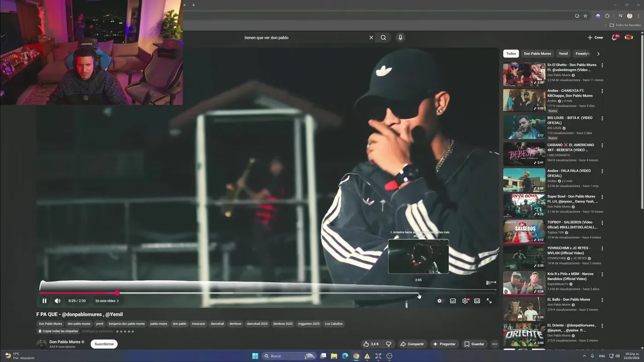The width and height of the screenshot is (644, 362).
Task: Start voice search with microphone
Action: 400,37
